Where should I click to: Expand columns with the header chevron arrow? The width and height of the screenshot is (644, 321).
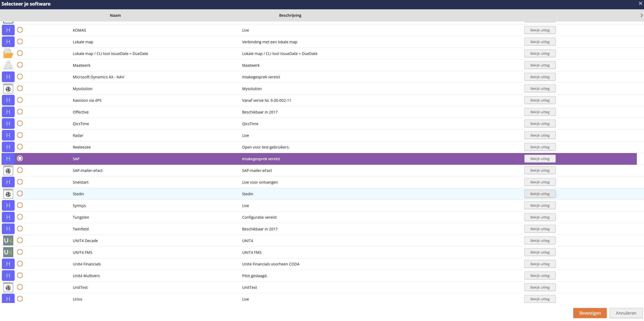(x=641, y=15)
